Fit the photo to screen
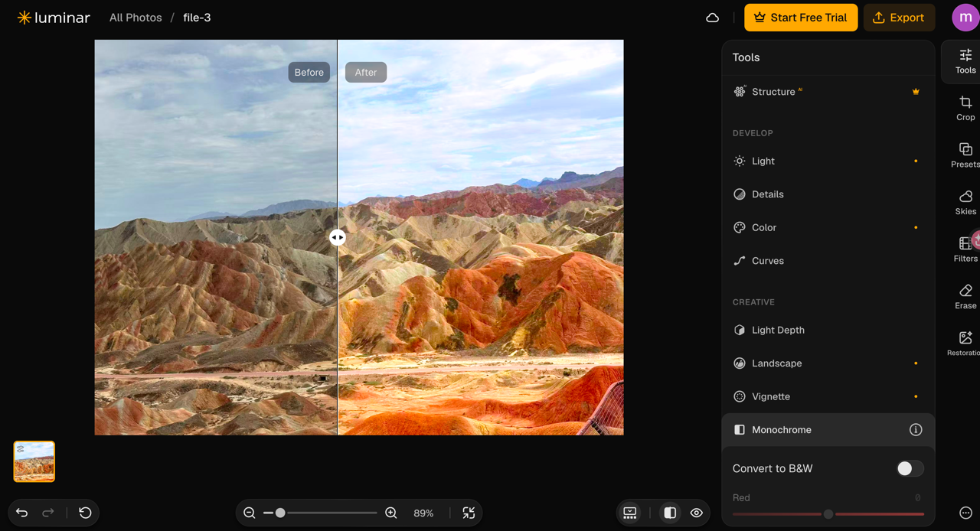The height and width of the screenshot is (531, 980). coord(469,513)
